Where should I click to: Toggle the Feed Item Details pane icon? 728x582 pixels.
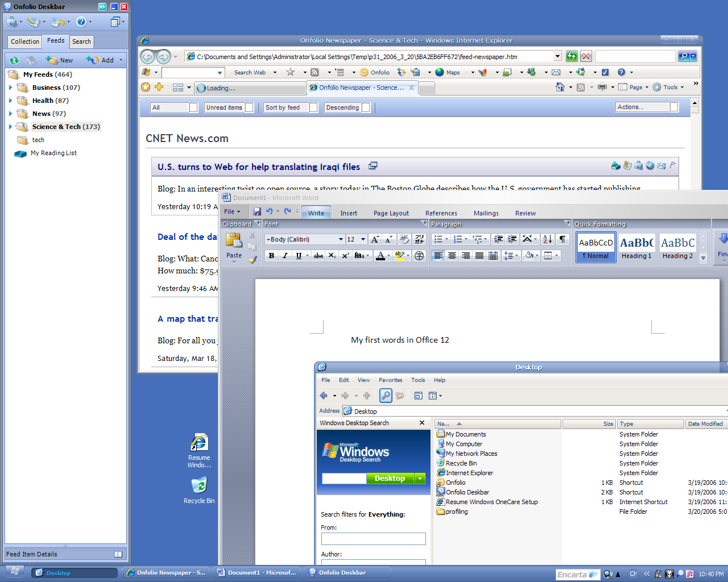pos(118,554)
